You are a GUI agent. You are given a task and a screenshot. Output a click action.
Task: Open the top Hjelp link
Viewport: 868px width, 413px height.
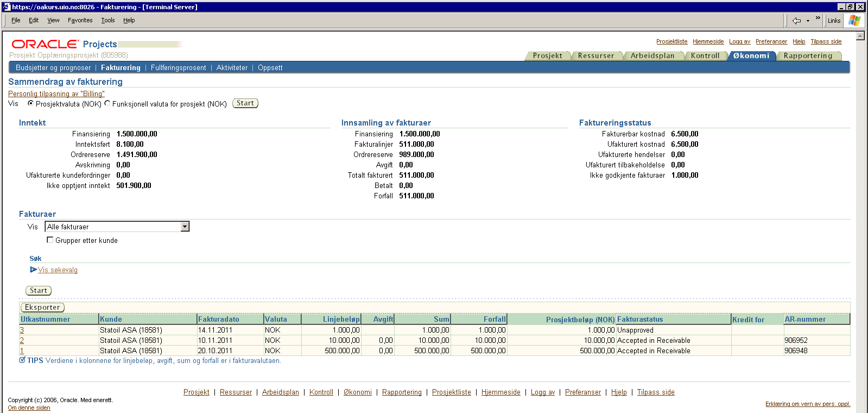[x=799, y=41]
